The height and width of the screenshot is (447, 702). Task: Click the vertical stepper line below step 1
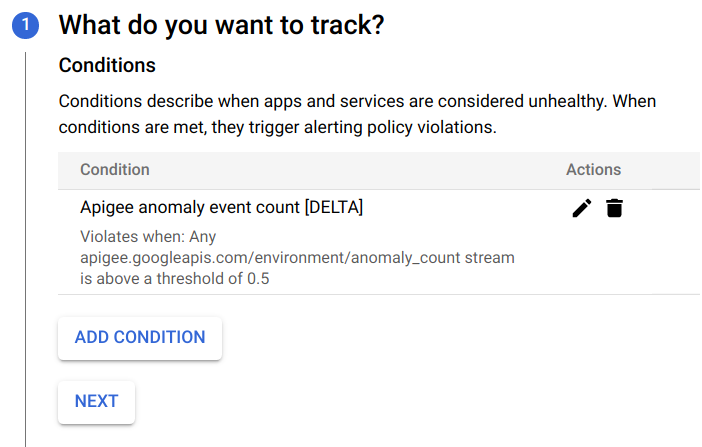click(25, 250)
